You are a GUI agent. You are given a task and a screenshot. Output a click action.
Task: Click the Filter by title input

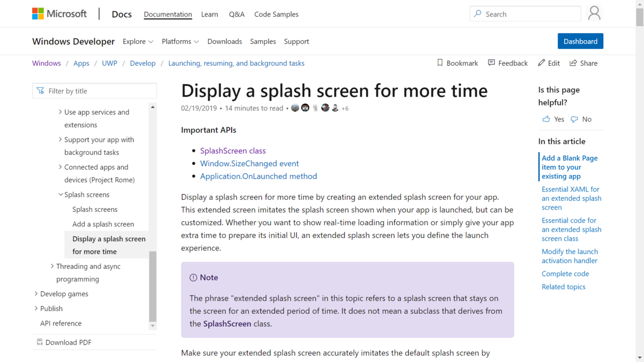94,91
